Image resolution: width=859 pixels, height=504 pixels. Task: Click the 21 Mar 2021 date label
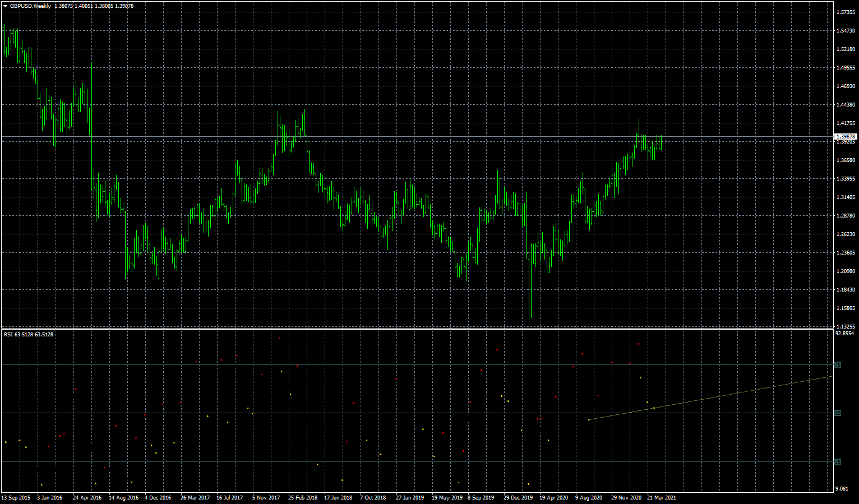(662, 497)
